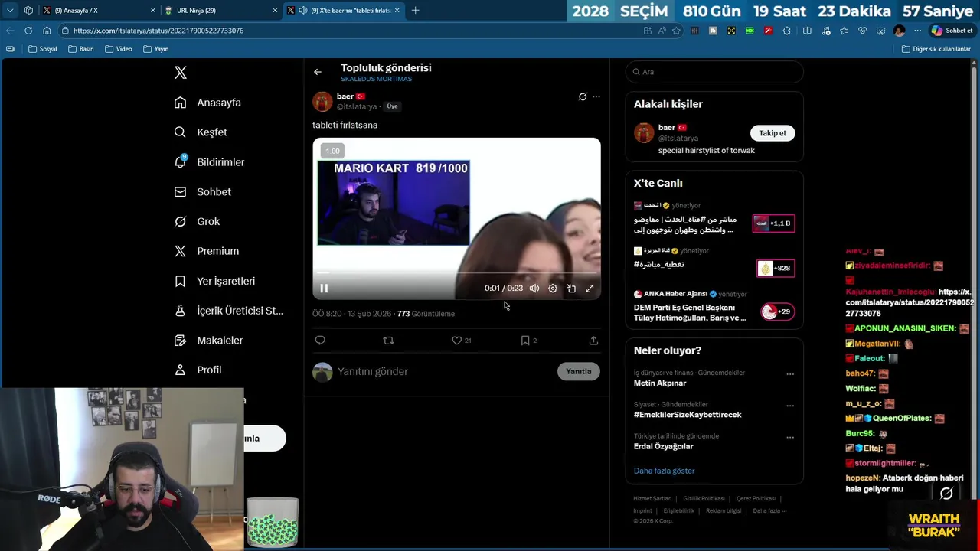Open Diğer sık kullanılanlar folder

[x=936, y=49]
